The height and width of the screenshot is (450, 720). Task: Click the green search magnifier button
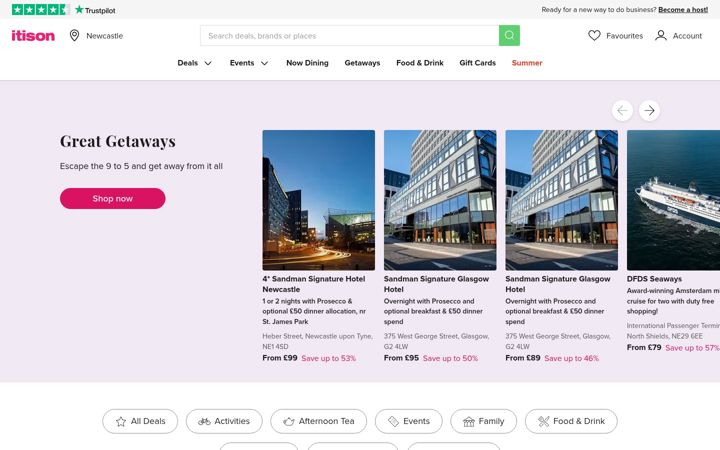[509, 35]
